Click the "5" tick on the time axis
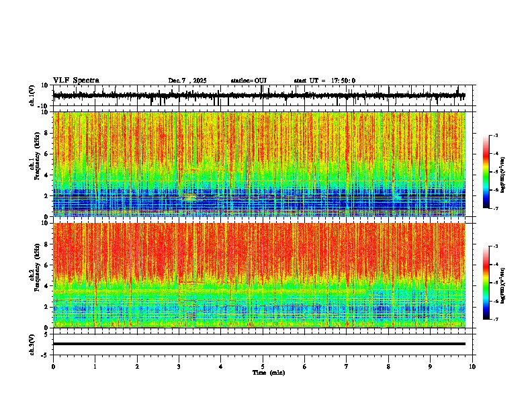The height and width of the screenshot is (411, 532). coord(263,367)
